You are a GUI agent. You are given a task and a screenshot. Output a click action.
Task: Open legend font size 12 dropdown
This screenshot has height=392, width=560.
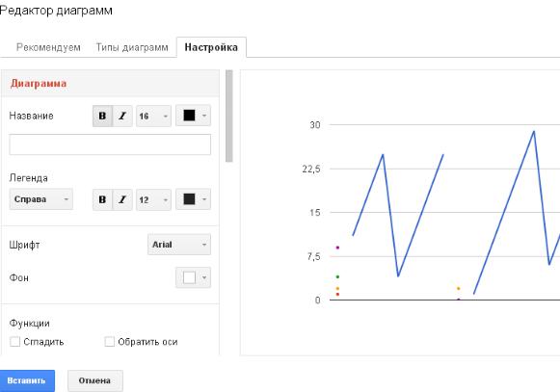[153, 199]
